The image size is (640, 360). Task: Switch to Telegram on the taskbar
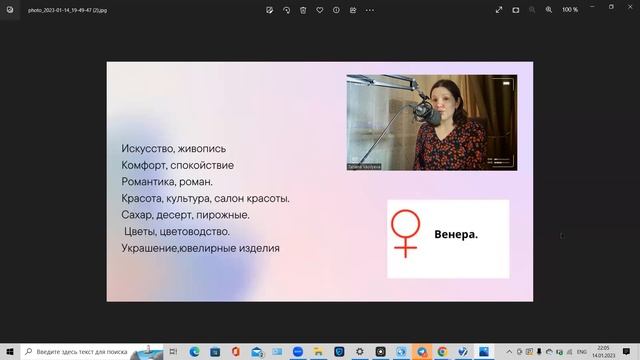[x=422, y=351]
